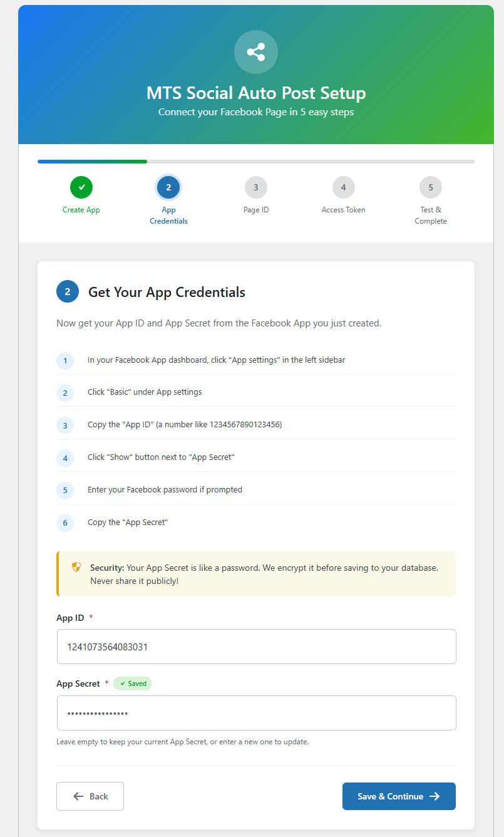
Task: Select instruction step 6 about copying the App Secret
Action: click(65, 522)
